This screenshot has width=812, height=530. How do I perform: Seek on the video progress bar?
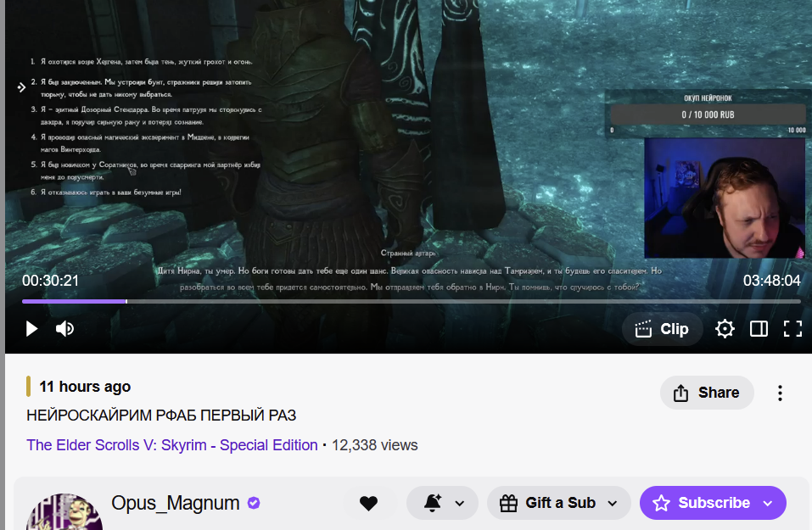412,301
